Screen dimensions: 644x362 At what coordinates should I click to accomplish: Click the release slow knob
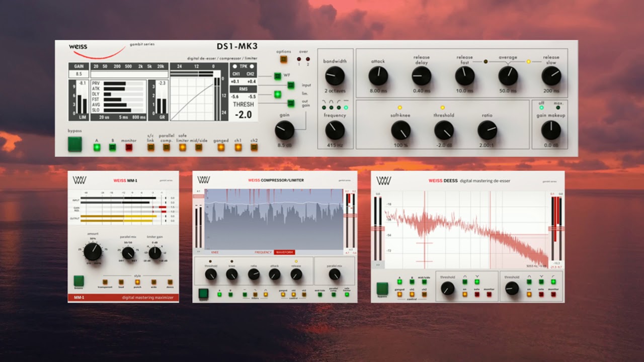[551, 76]
